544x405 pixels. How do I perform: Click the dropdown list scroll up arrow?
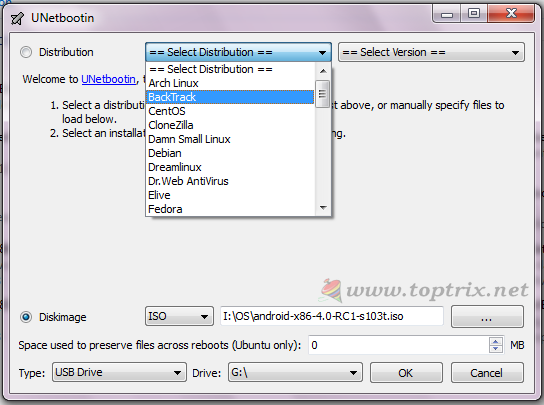point(323,71)
